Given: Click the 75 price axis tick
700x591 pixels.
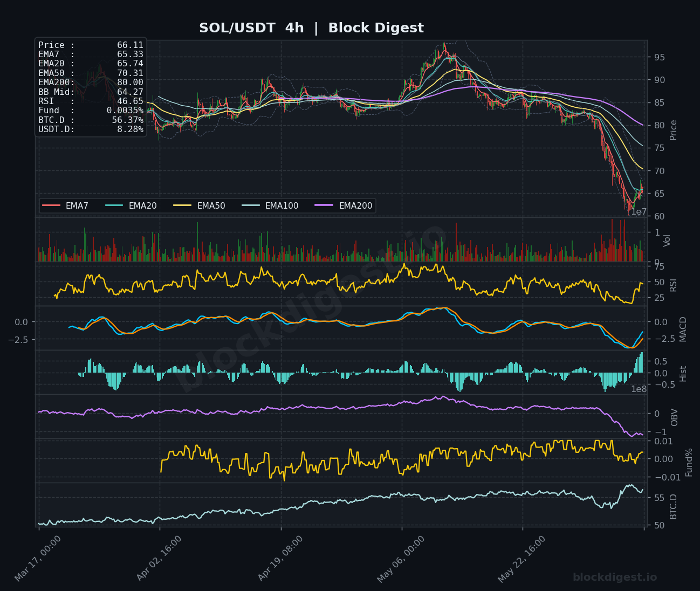Looking at the screenshot, I should point(660,149).
